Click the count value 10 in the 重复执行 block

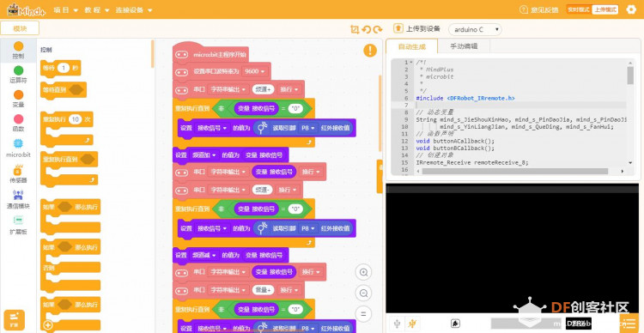[76, 119]
